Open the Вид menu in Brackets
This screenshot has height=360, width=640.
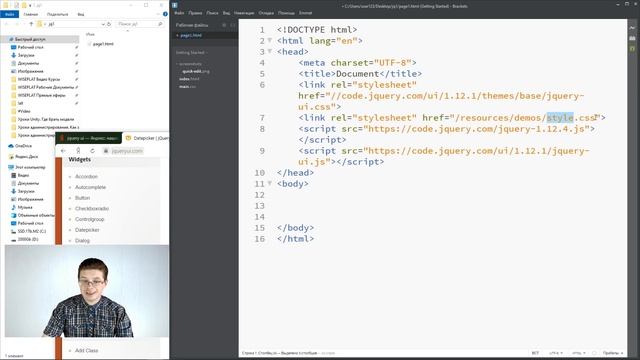tap(226, 13)
